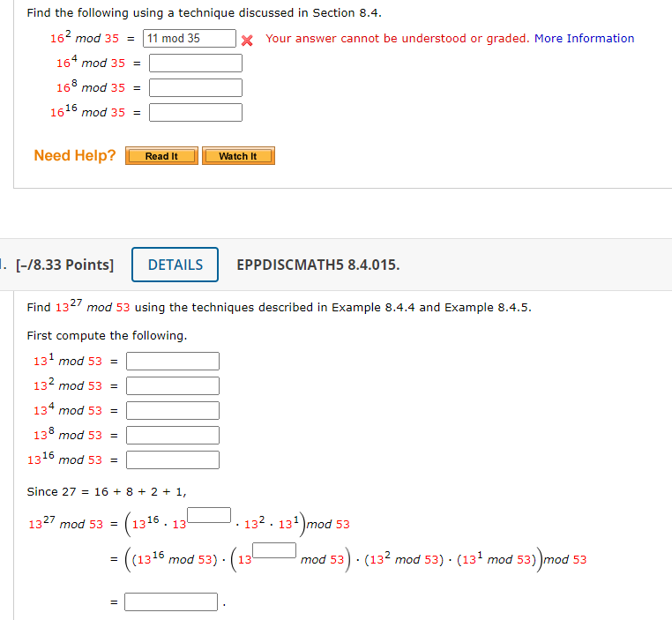Click the 'Your answer cannot be understood' message
Screen dimensions: 672x620
coord(398,39)
